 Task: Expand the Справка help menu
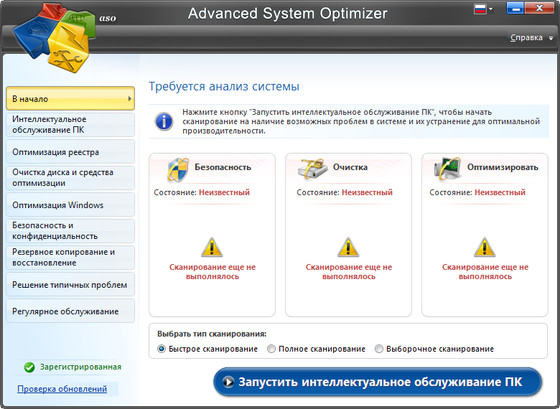tap(531, 38)
